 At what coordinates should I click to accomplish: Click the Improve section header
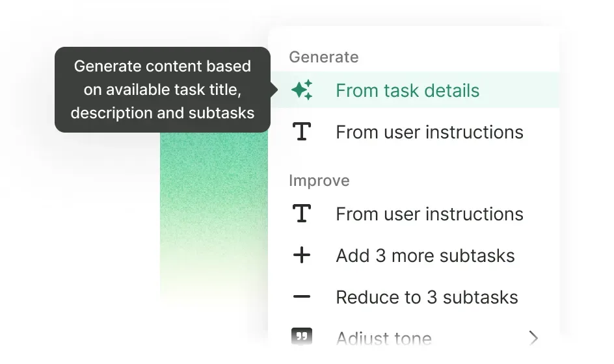point(319,181)
